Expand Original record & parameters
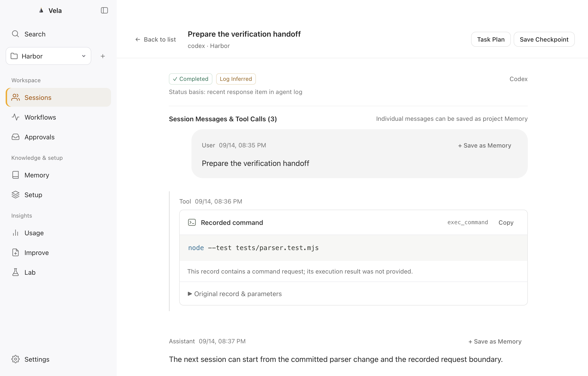The image size is (588, 376). [235, 294]
